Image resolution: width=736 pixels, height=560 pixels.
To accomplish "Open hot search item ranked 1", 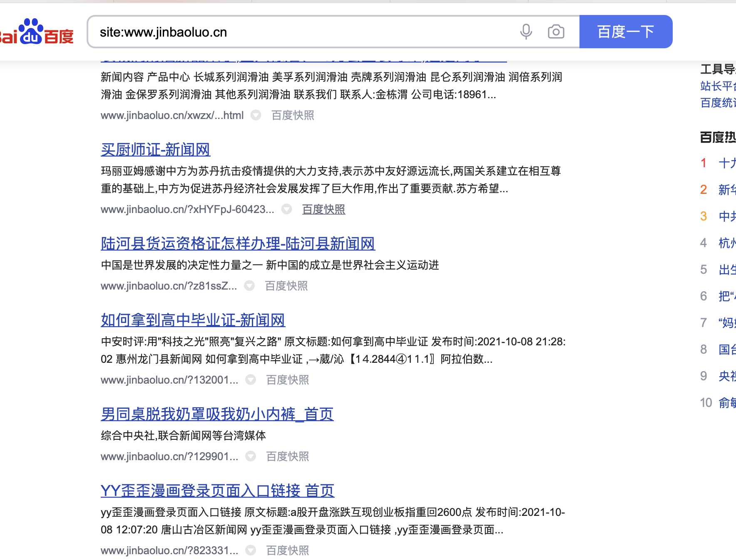I will (726, 163).
